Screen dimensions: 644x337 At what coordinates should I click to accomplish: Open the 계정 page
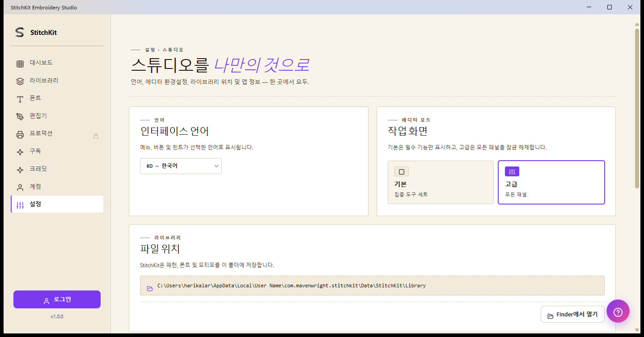pyautogui.click(x=57, y=187)
